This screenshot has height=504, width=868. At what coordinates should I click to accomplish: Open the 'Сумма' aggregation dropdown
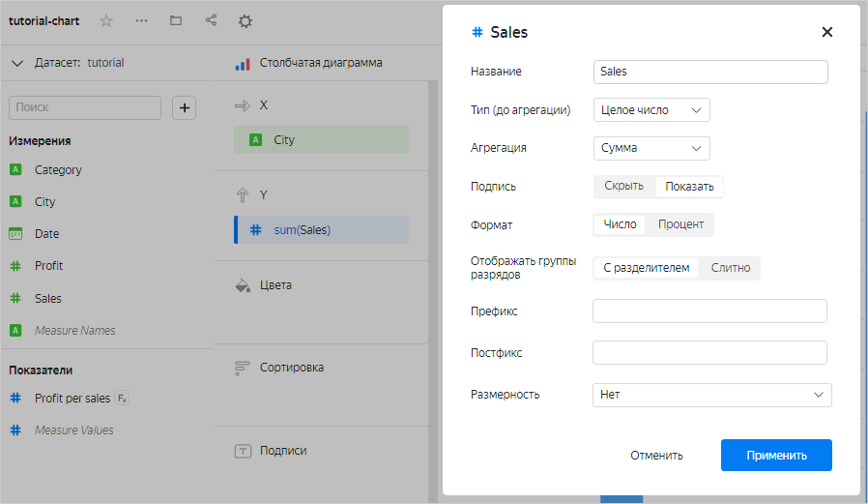point(651,148)
